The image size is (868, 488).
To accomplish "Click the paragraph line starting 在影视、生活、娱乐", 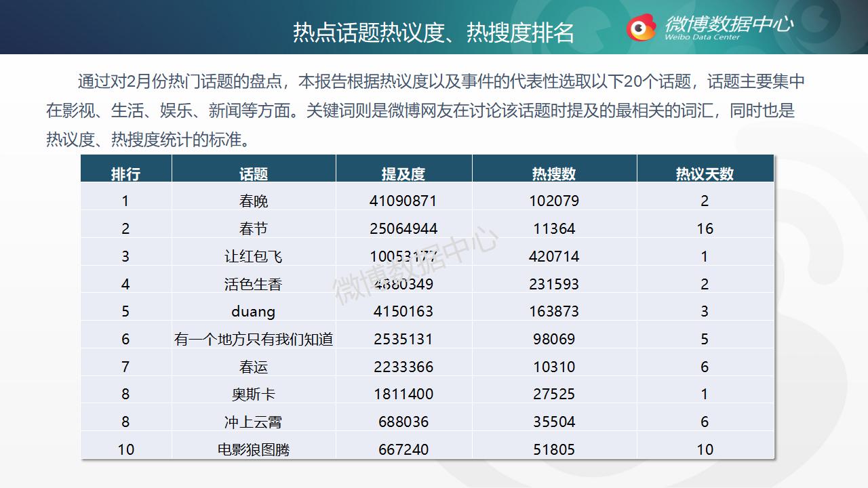I will tap(420, 111).
